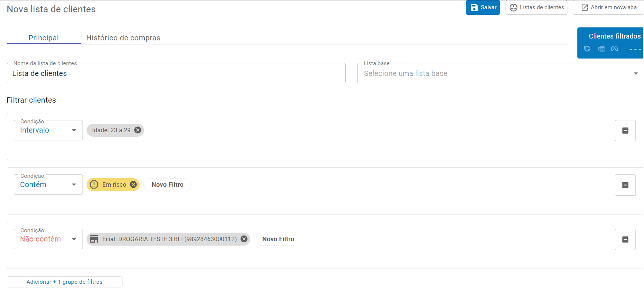Click Novo Filtro next to Filial chip
This screenshot has width=644, height=293.
[278, 239]
